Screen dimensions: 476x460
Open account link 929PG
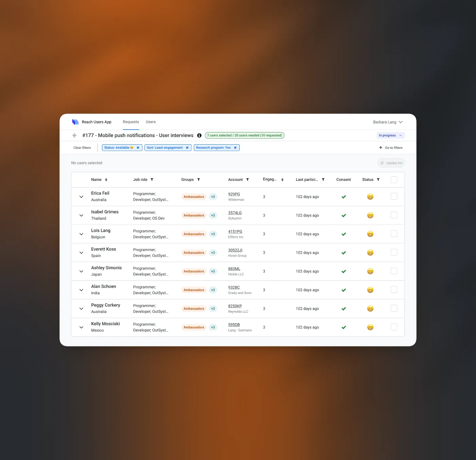coord(234,194)
